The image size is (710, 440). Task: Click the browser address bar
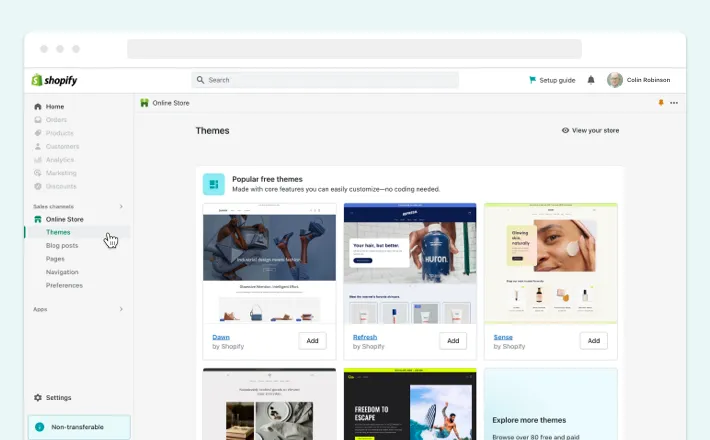click(x=354, y=49)
